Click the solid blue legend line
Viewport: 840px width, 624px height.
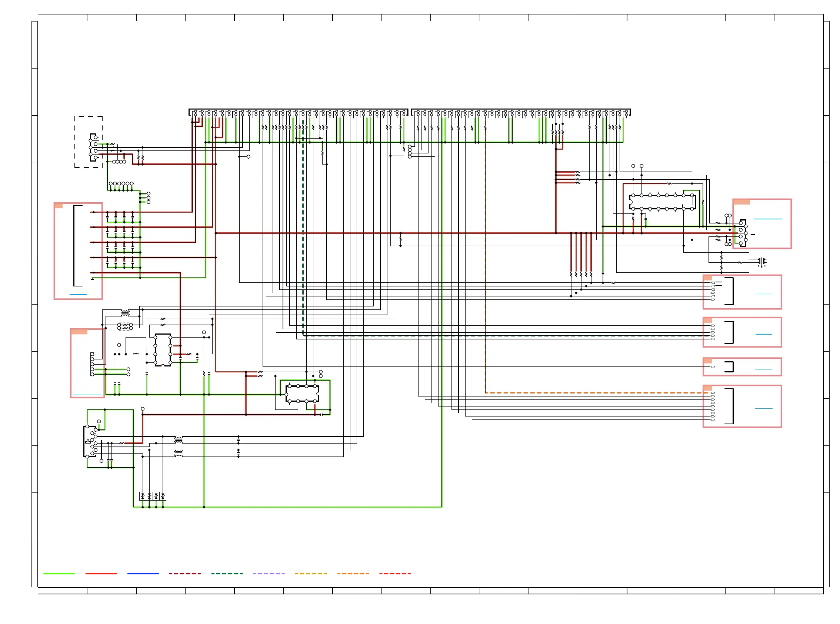pos(143,573)
